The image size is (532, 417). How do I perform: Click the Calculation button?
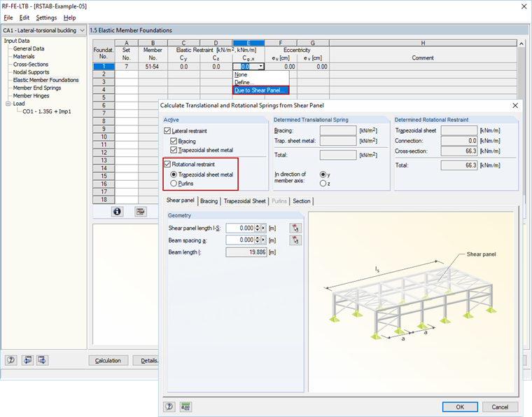[x=108, y=360]
